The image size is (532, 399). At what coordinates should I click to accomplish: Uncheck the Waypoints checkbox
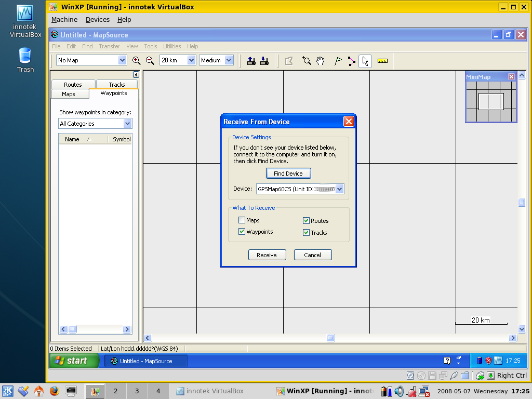point(242,232)
